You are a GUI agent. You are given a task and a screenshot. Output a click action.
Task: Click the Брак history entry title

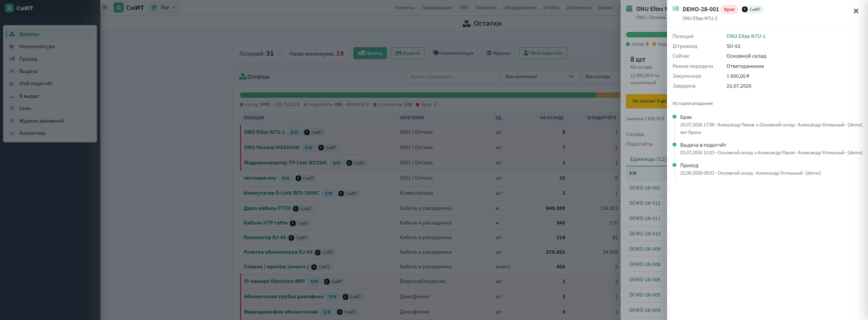click(x=686, y=117)
